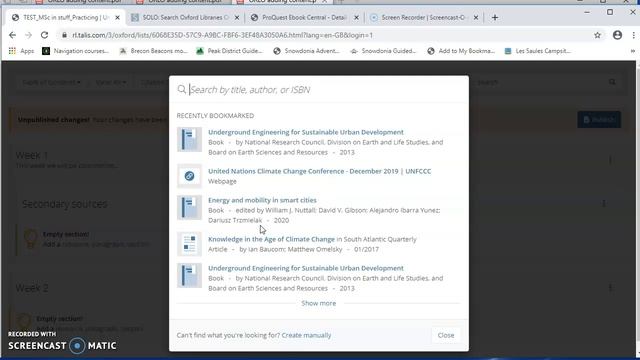
Task: Open Week 2 three-dot options
Action: click(610, 288)
